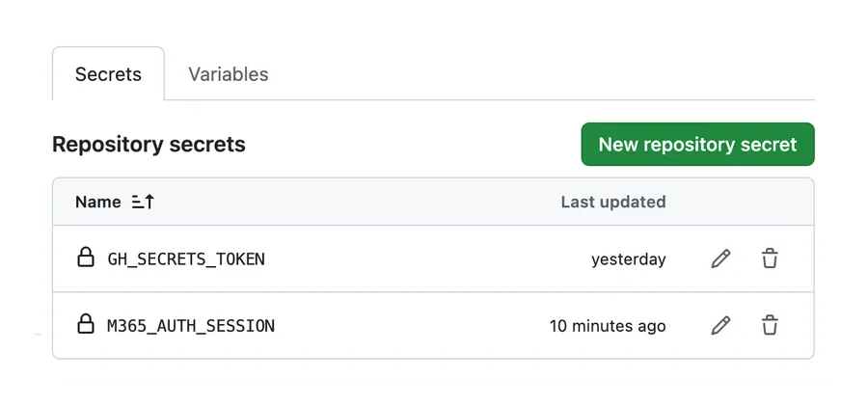This screenshot has height=407, width=868.
Task: Click the '10 minutes ago' timestamp
Action: click(x=608, y=326)
